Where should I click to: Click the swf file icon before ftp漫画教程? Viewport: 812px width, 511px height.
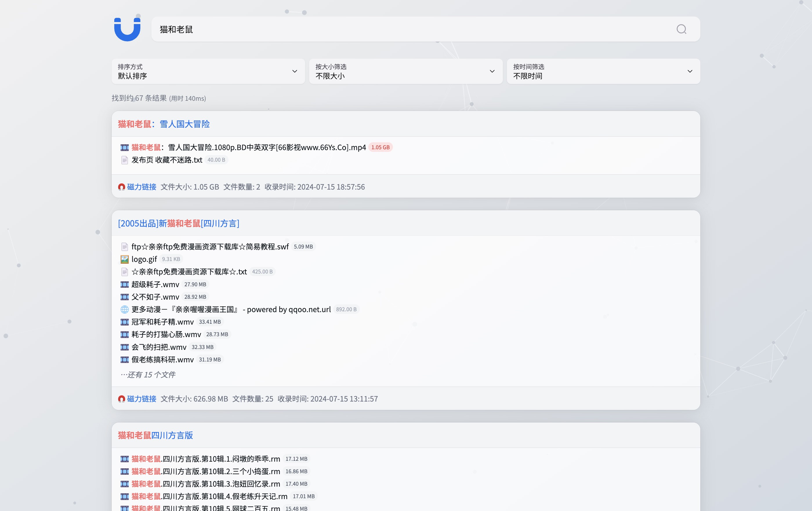pos(124,246)
